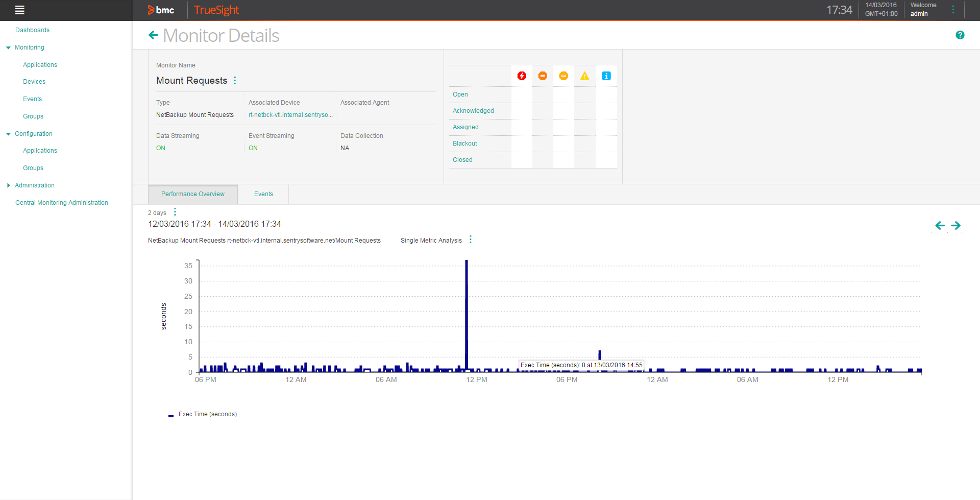Viewport: 980px width, 500px height.
Task: Open Groups under Configuration
Action: point(33,168)
